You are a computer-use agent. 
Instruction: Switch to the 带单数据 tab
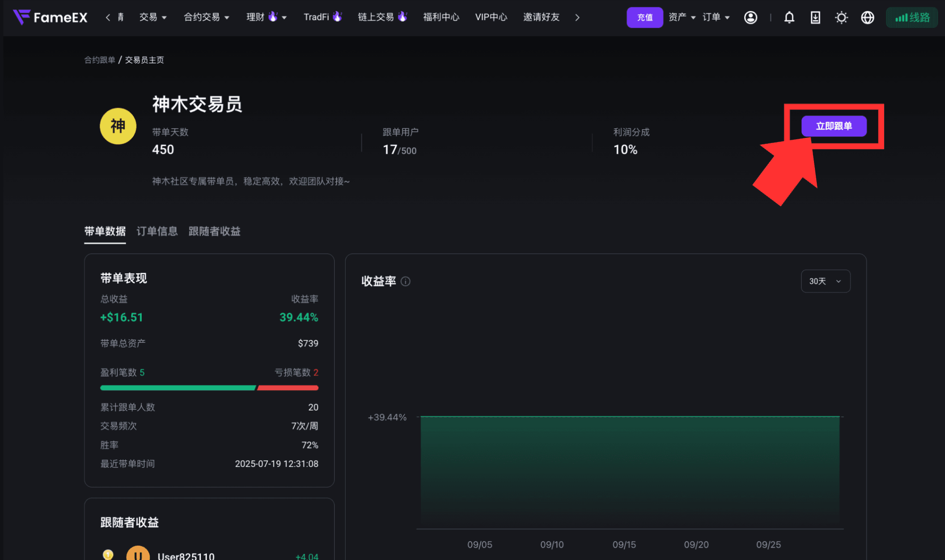coord(105,232)
